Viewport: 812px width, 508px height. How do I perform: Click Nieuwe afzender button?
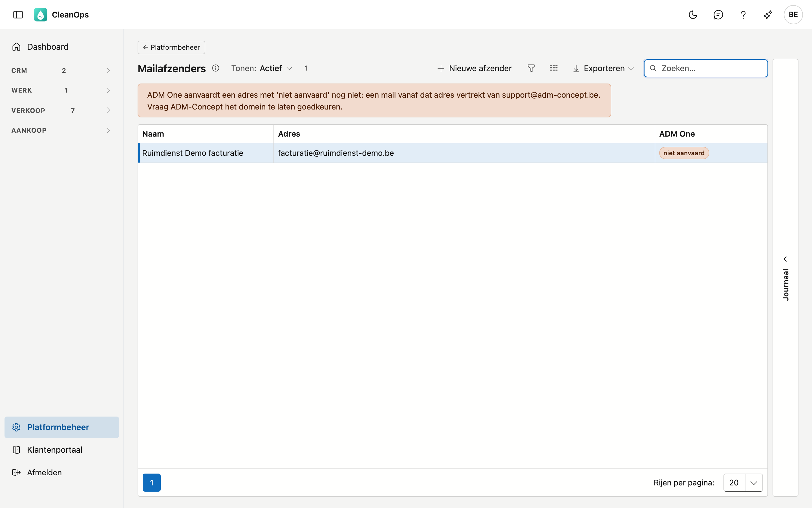(x=475, y=68)
